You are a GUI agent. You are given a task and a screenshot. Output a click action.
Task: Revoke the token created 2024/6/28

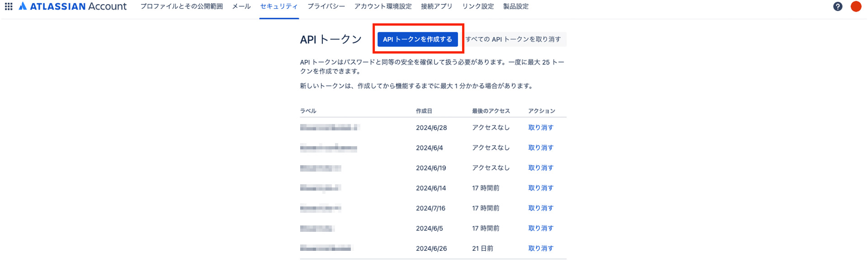(541, 128)
